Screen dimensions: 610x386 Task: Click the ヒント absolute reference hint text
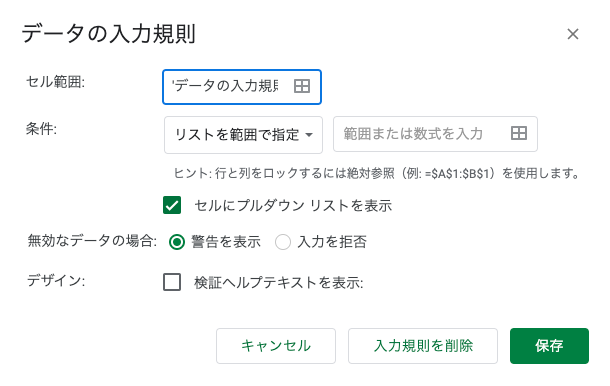pos(377,173)
